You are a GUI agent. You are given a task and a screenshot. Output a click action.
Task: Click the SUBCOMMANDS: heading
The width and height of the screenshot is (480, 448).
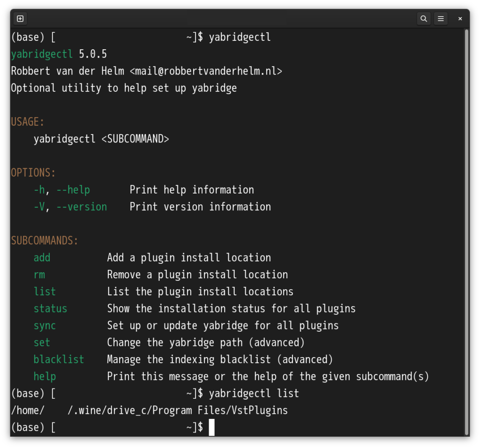pyautogui.click(x=45, y=240)
